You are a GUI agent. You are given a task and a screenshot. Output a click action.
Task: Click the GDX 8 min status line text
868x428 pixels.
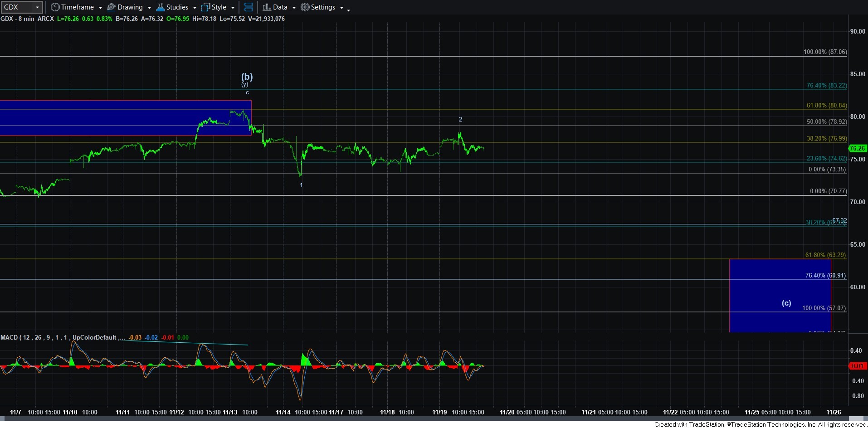click(27, 19)
